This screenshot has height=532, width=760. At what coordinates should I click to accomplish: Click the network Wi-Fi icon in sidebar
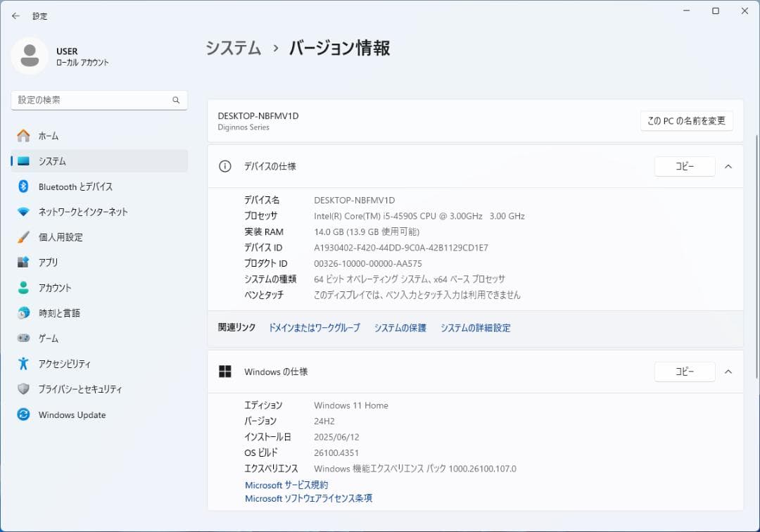pos(23,212)
